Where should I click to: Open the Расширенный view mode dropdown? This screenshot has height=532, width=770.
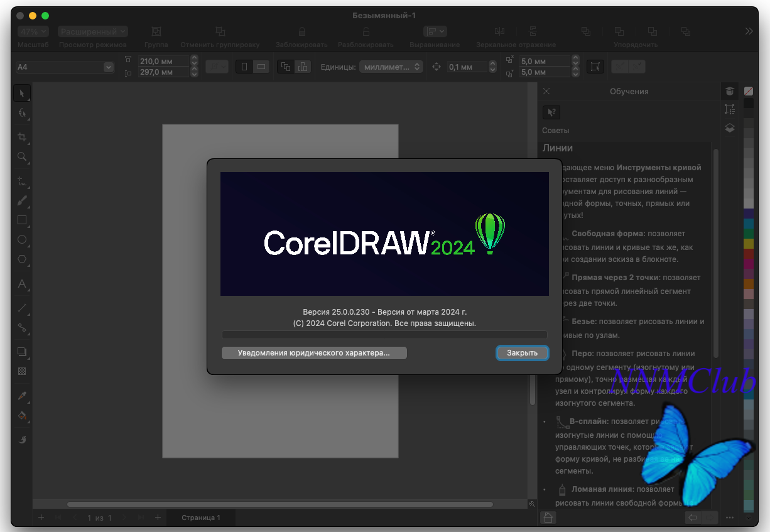93,31
